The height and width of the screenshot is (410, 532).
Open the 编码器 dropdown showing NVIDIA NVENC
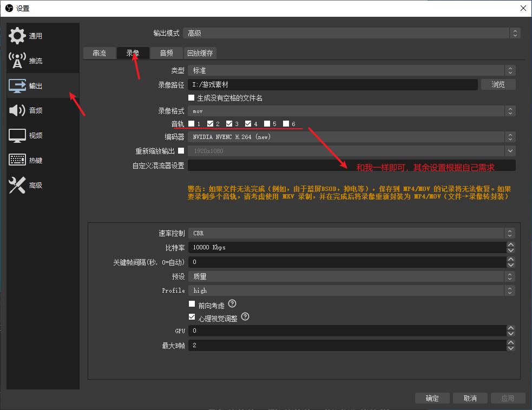point(351,137)
